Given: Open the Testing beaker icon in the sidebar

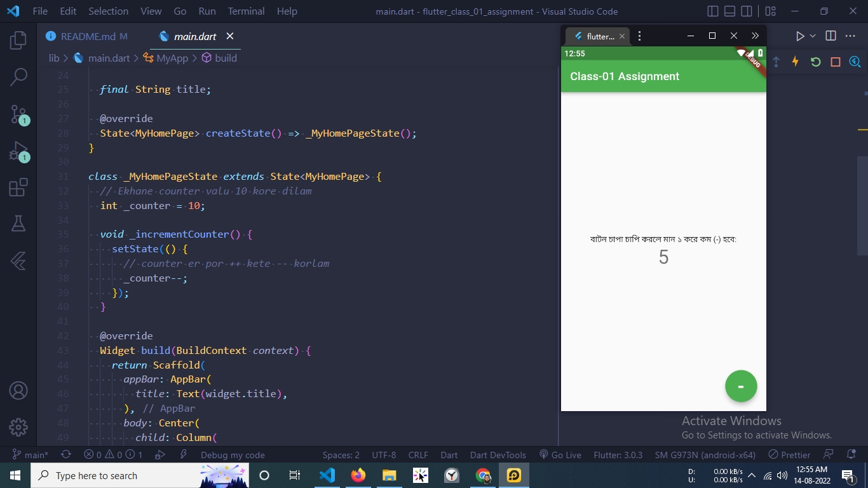Looking at the screenshot, I should pyautogui.click(x=18, y=223).
